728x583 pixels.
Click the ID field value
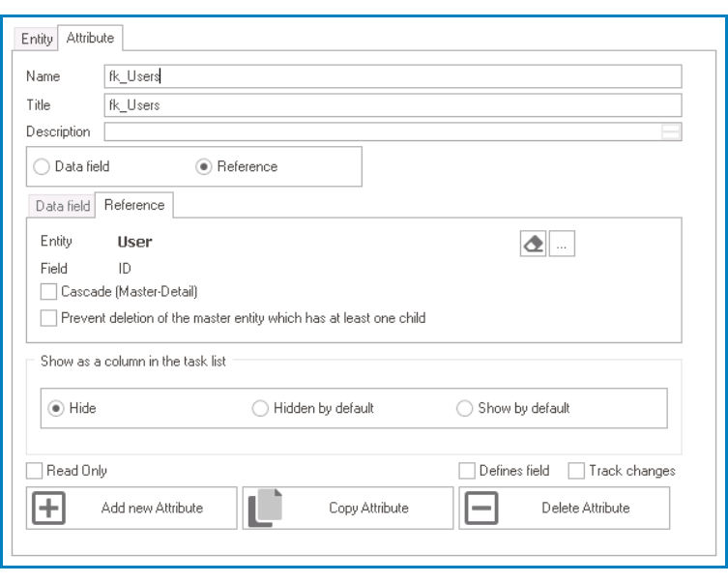point(125,268)
